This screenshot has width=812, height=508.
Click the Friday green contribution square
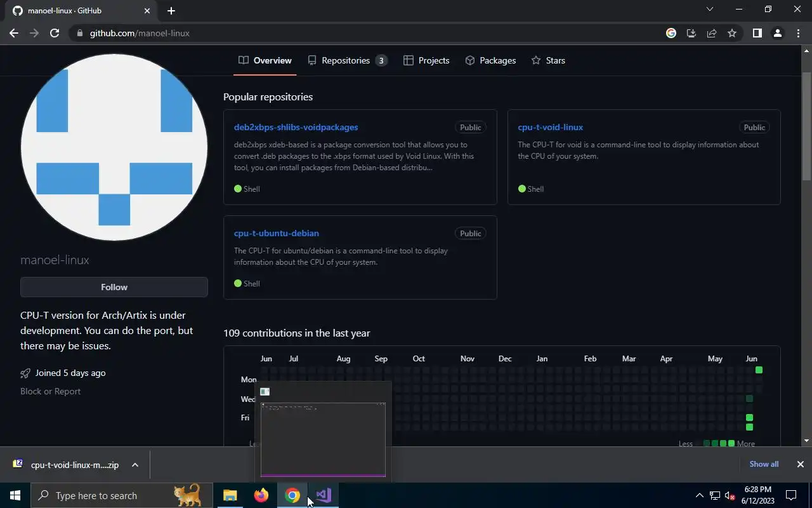[x=749, y=418]
